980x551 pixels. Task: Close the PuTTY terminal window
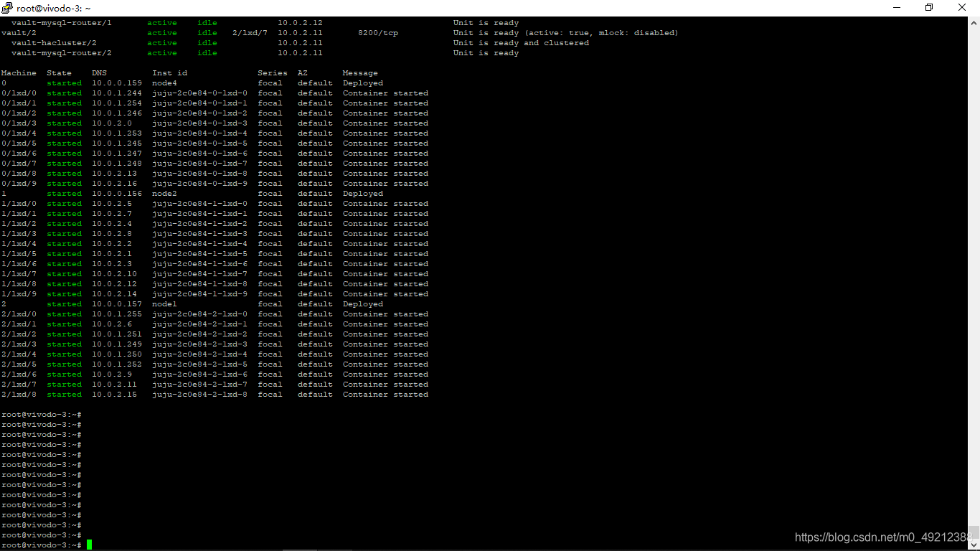pos(963,8)
